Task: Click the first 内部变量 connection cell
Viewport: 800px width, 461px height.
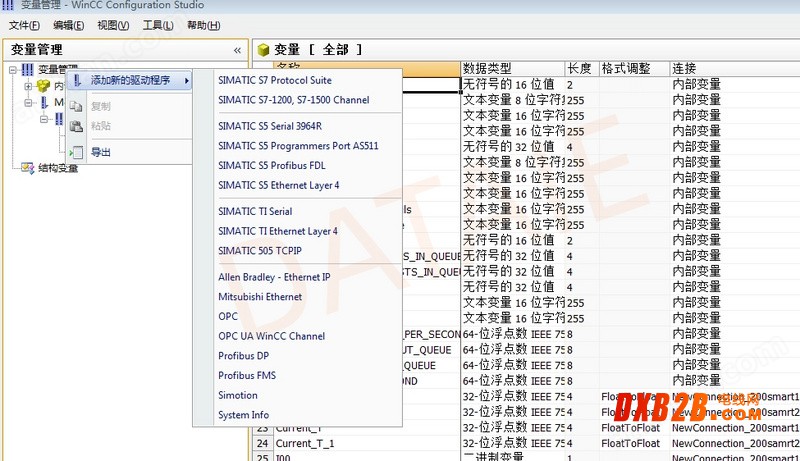Action: 735,84
